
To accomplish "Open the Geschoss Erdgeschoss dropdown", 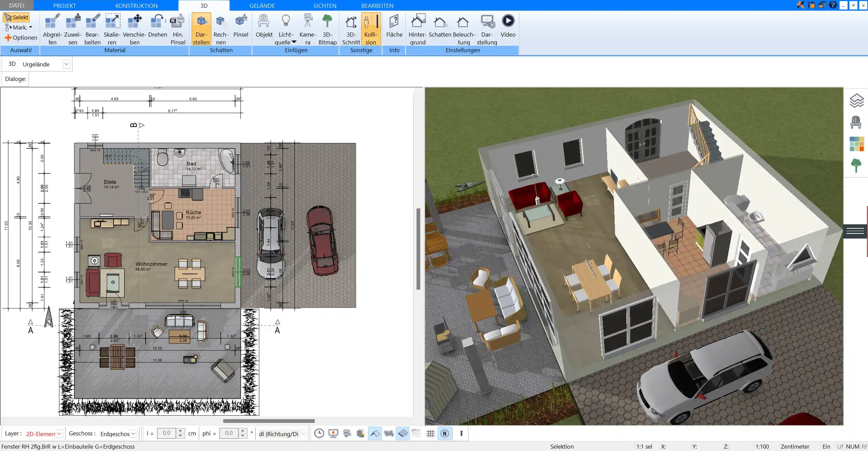I will point(133,433).
